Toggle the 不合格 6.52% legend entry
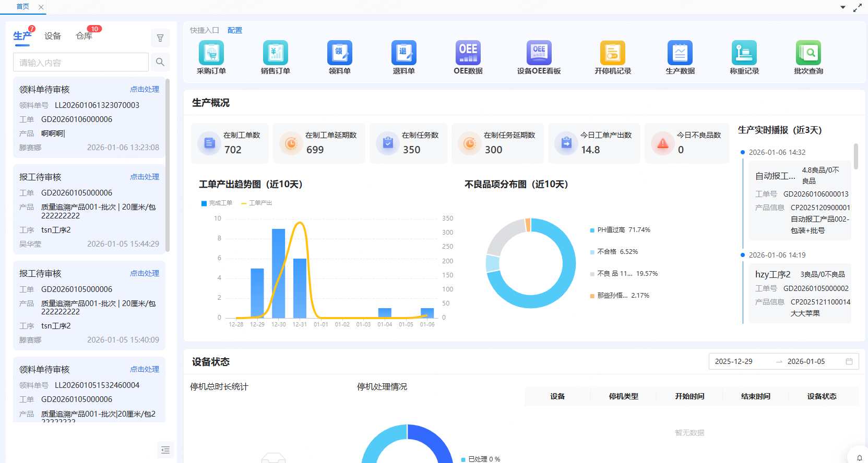868x463 pixels. coord(614,252)
